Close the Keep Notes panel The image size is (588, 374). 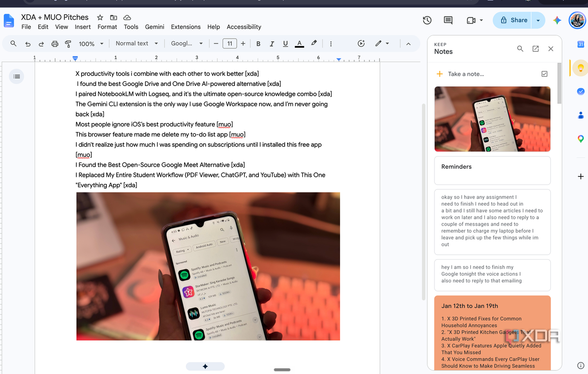pos(551,49)
